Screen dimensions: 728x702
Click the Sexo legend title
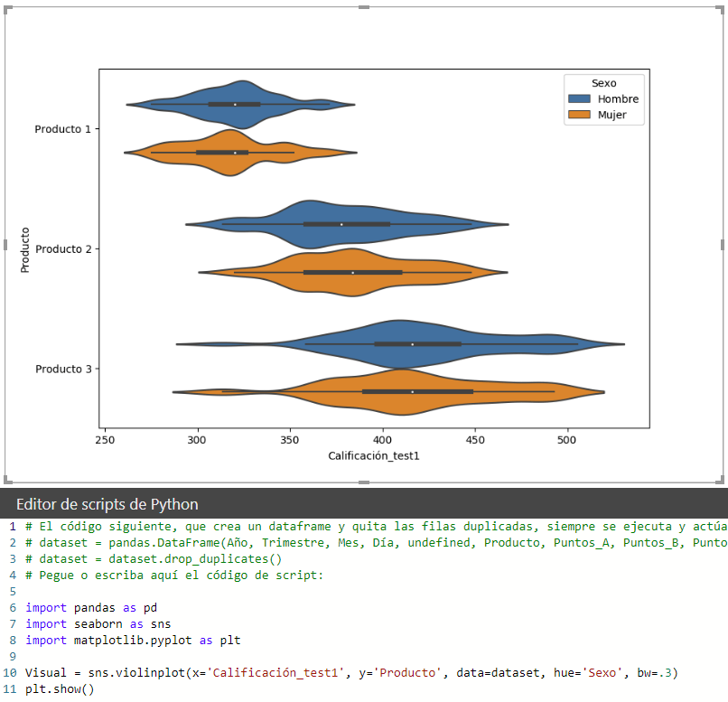tap(603, 83)
